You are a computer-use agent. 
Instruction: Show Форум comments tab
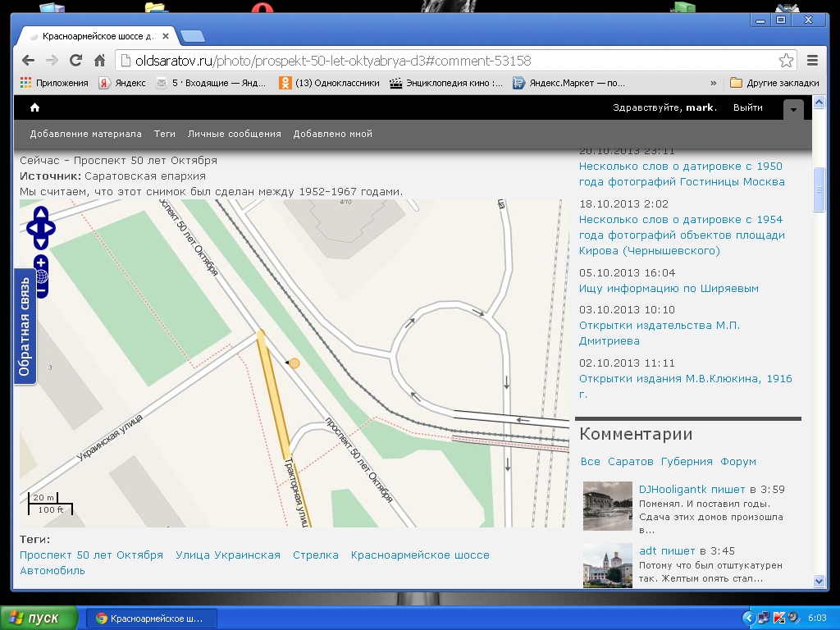(738, 462)
